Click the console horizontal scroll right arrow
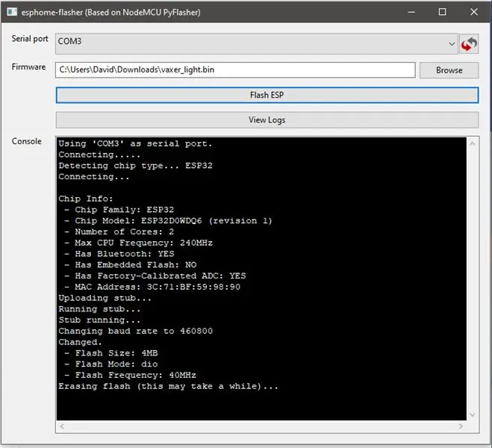 461,426
